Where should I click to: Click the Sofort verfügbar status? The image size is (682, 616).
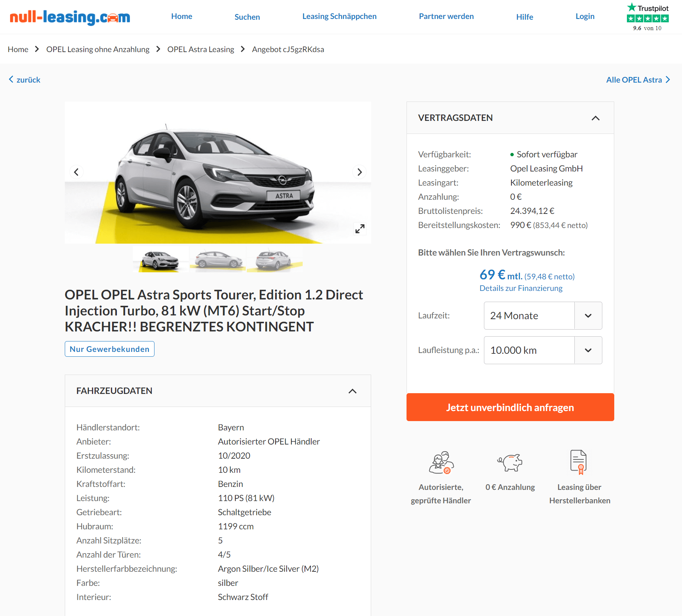544,154
